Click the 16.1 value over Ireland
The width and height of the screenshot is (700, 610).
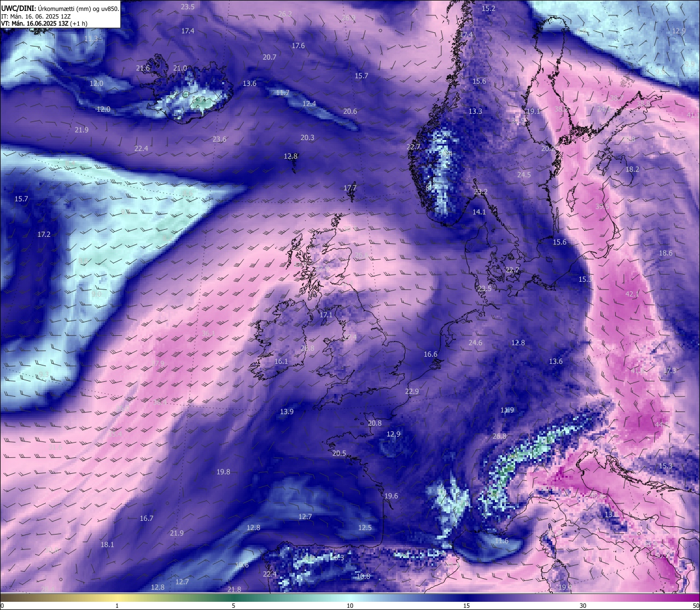(281, 362)
